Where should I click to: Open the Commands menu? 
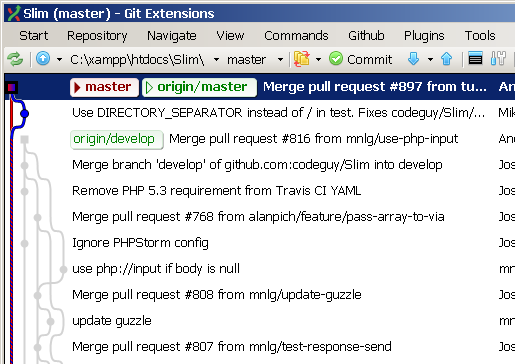point(296,36)
